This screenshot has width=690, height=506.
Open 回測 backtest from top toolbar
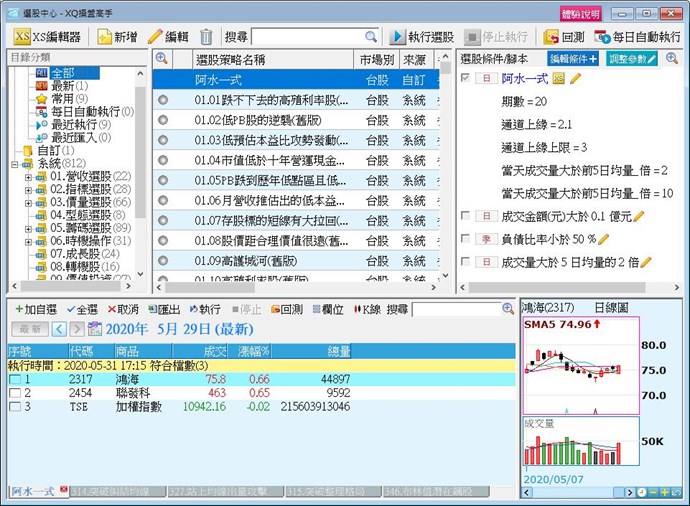pyautogui.click(x=564, y=36)
